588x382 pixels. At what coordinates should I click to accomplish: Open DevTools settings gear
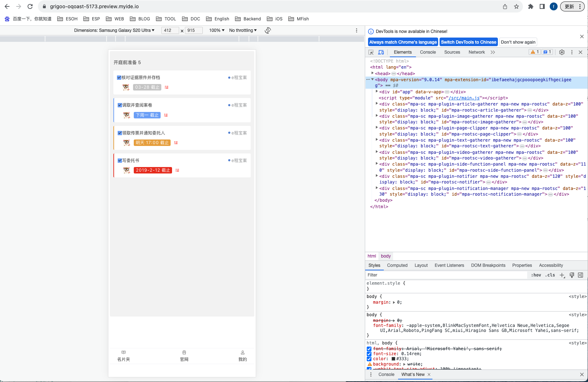(562, 52)
